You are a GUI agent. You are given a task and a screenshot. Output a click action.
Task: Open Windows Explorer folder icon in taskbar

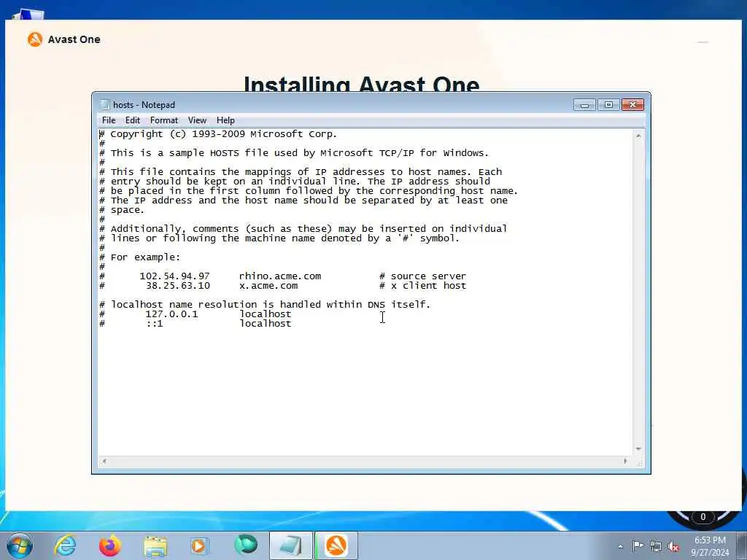tap(155, 546)
